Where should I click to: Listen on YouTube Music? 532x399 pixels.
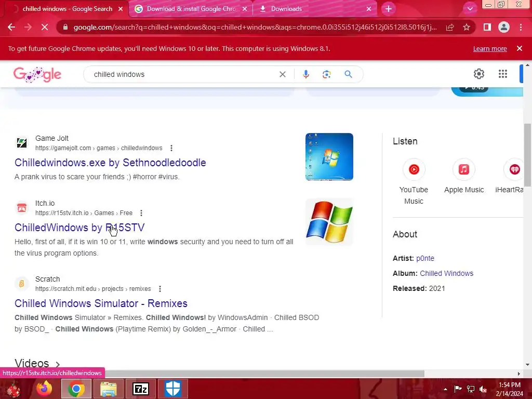point(414,182)
